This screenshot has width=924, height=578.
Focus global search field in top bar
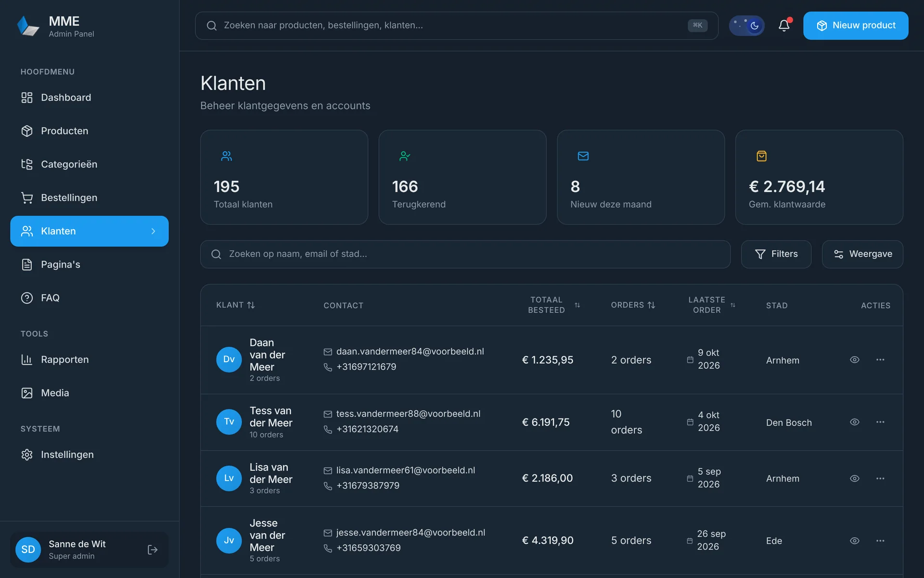point(456,26)
